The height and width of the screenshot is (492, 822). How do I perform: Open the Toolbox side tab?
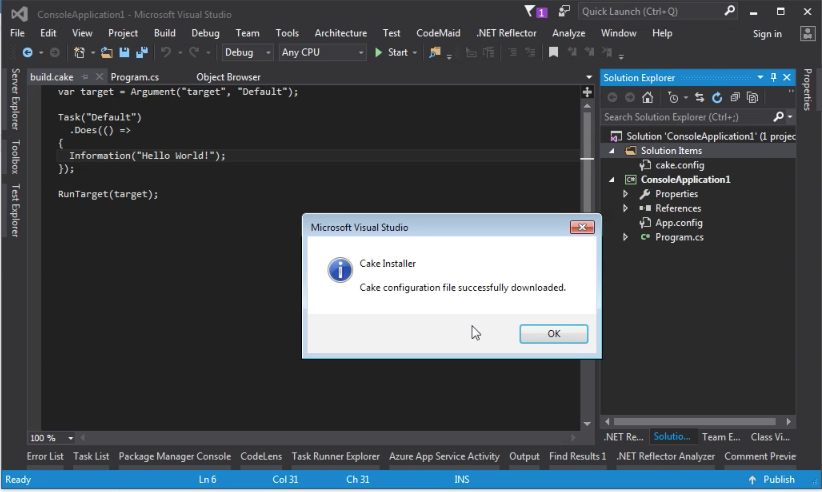click(15, 156)
